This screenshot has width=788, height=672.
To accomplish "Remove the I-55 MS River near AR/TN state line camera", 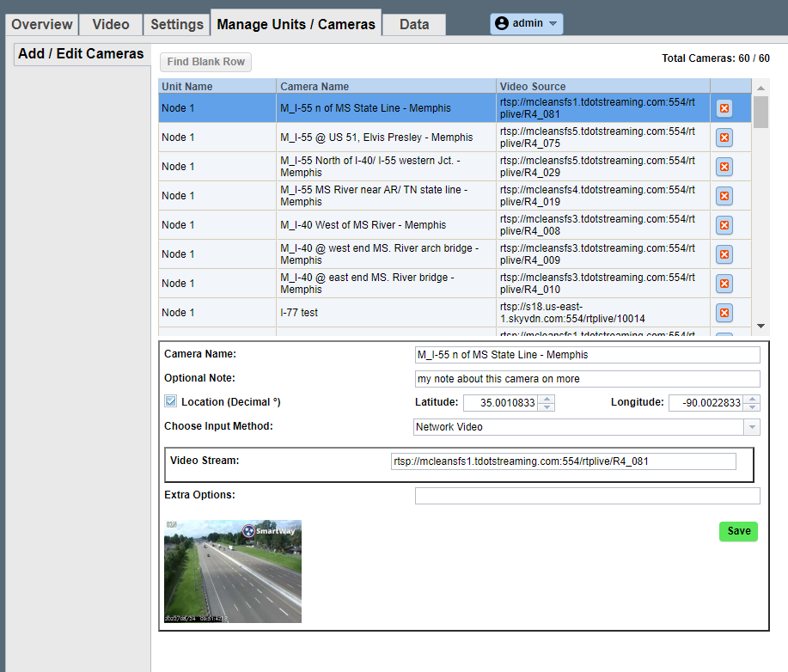I will pyautogui.click(x=724, y=196).
